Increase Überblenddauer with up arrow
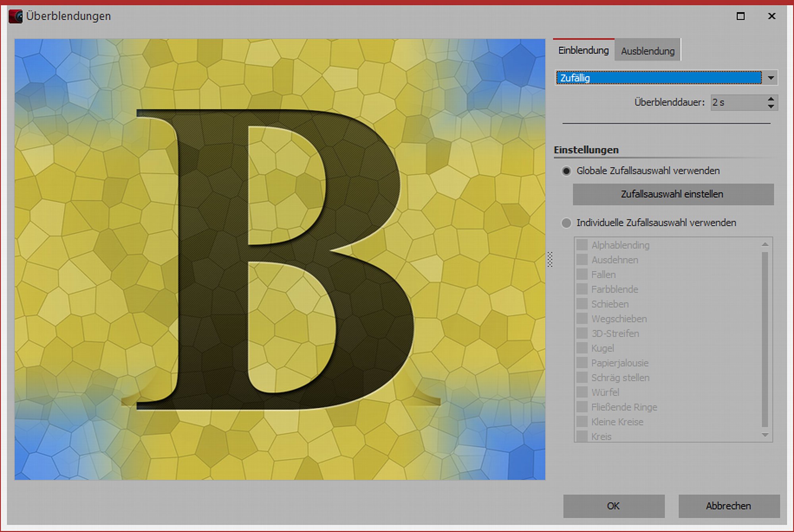Viewport: 794px width, 532px height. tap(771, 99)
